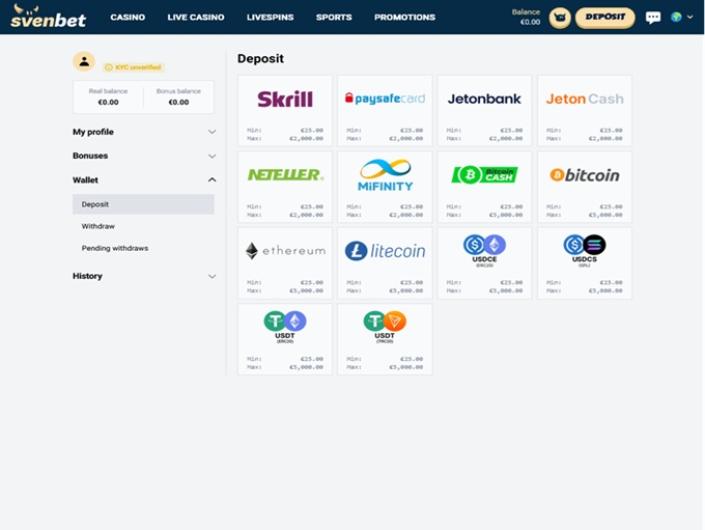This screenshot has height=530, width=705.
Task: Click the user profile avatar icon
Action: (x=84, y=62)
